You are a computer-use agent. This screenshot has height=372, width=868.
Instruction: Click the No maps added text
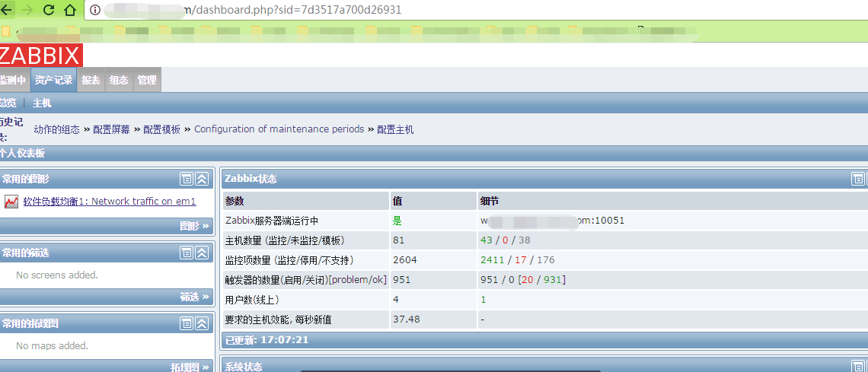pyautogui.click(x=52, y=345)
